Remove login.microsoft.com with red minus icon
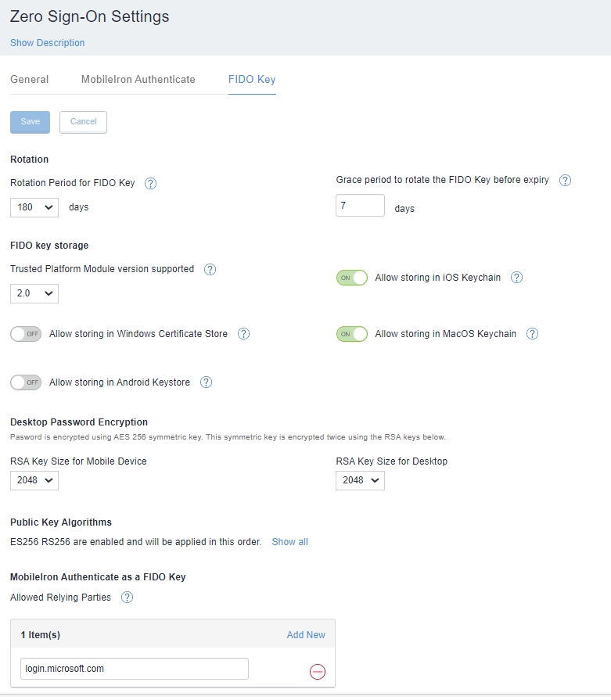Viewport: 611px width, 700px height. pyautogui.click(x=317, y=672)
